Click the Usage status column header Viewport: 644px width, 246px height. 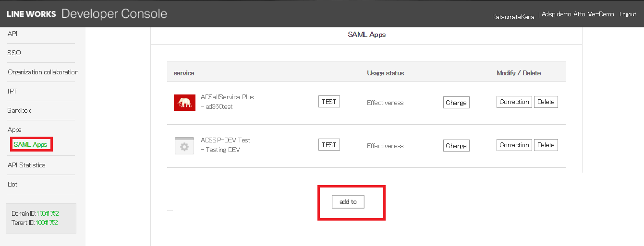pos(386,73)
